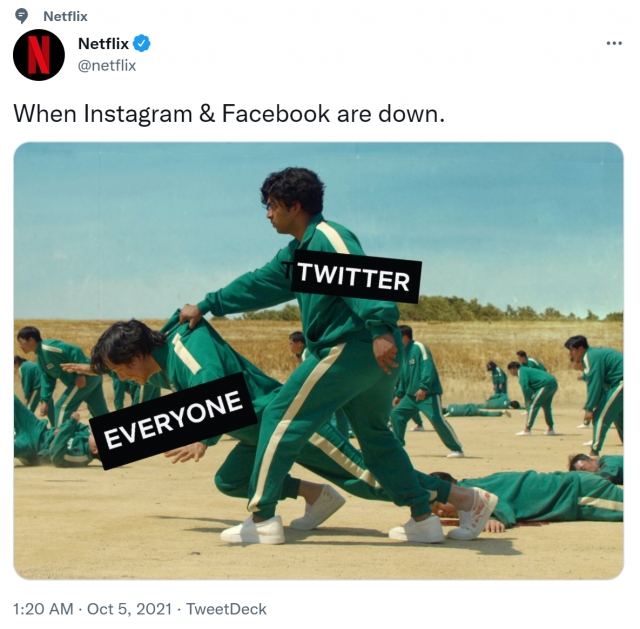Click the black EVERYONE label in the meme
This screenshot has height=629, width=640.
173,420
